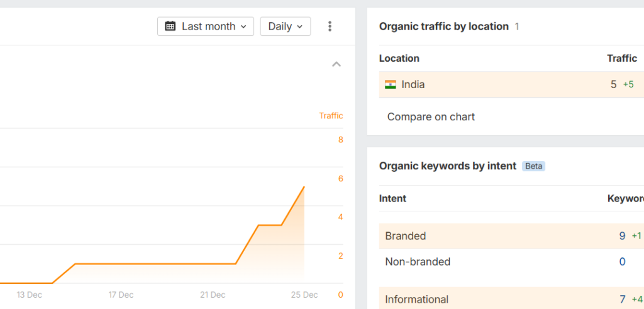Click the Organic keywords by intent heading
The width and height of the screenshot is (644, 309).
[447, 166]
